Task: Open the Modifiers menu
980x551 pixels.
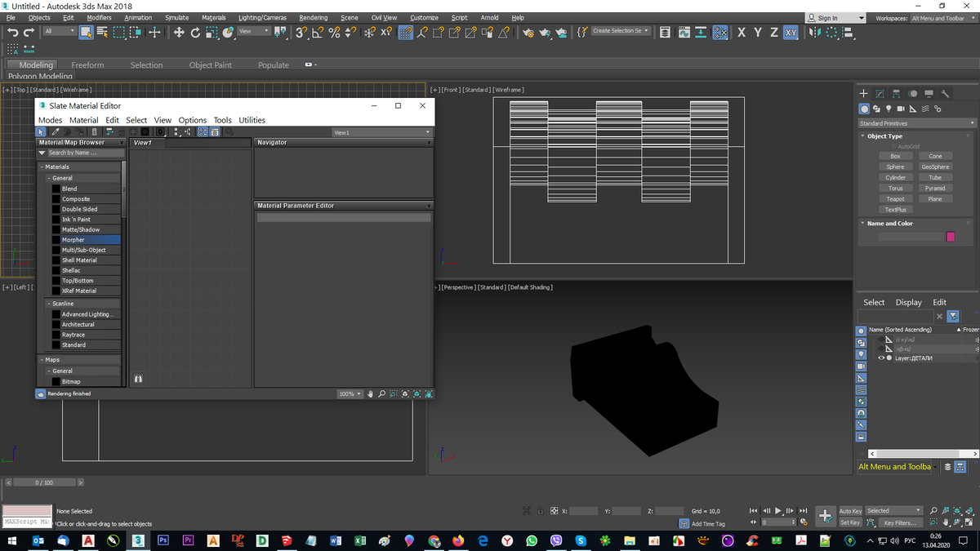Action: pos(99,18)
